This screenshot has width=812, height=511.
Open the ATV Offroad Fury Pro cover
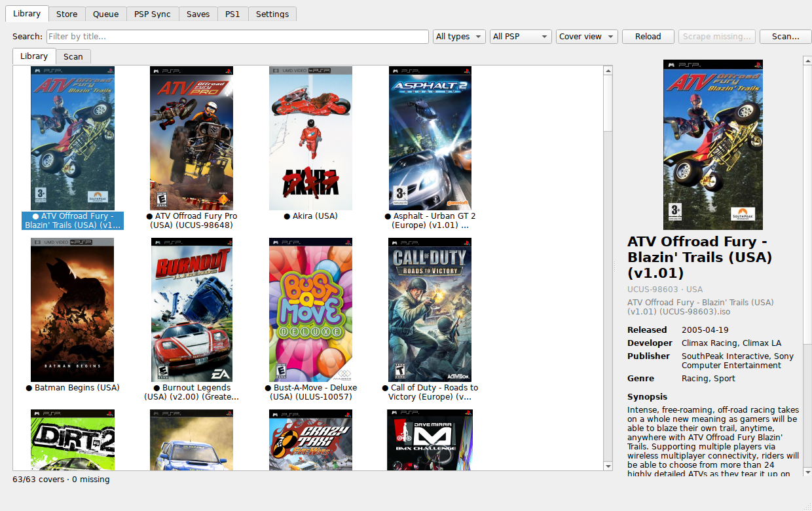(x=192, y=138)
